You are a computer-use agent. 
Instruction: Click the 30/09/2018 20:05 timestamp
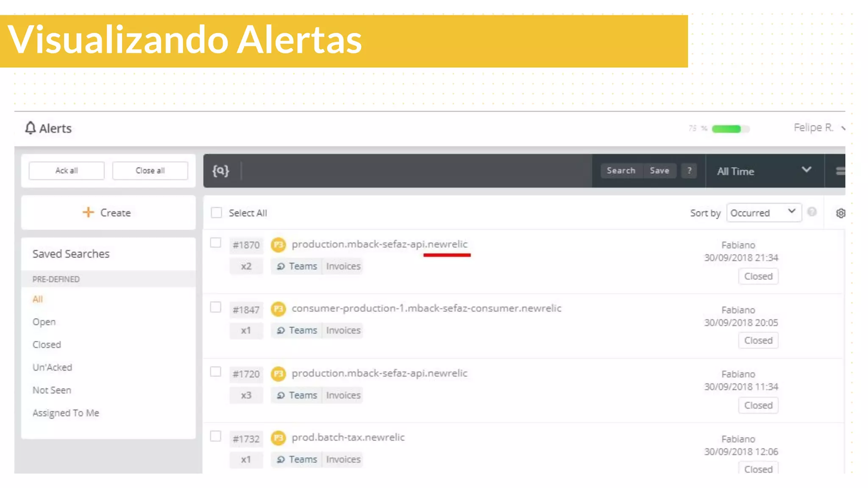point(741,323)
